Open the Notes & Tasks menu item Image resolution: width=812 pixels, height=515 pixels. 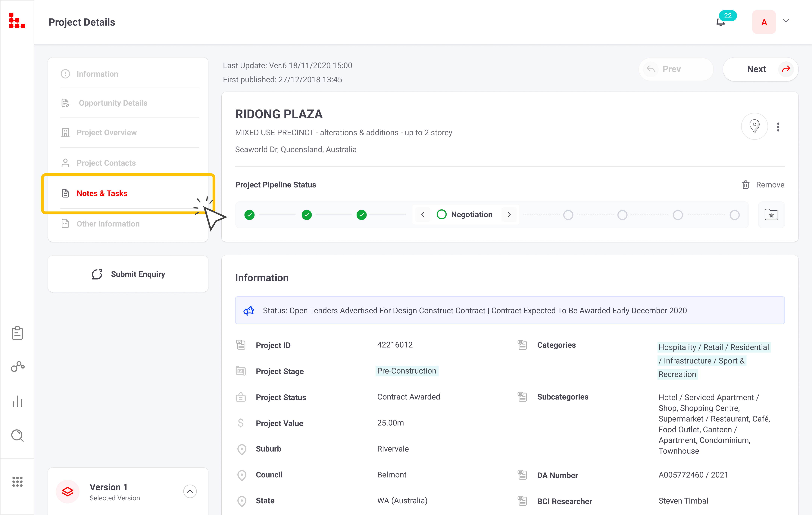point(102,193)
